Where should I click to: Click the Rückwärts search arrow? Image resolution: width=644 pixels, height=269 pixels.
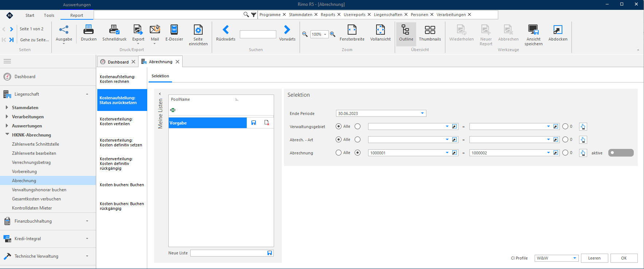coord(226,30)
